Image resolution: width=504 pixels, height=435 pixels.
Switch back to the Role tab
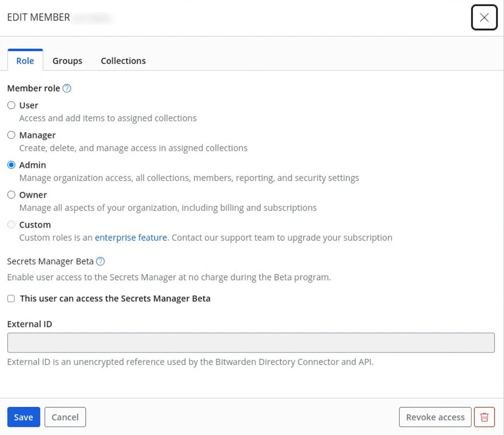pos(25,60)
